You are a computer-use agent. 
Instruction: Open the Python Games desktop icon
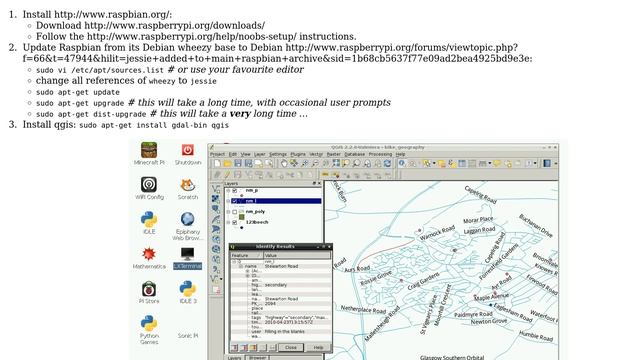[149, 330]
